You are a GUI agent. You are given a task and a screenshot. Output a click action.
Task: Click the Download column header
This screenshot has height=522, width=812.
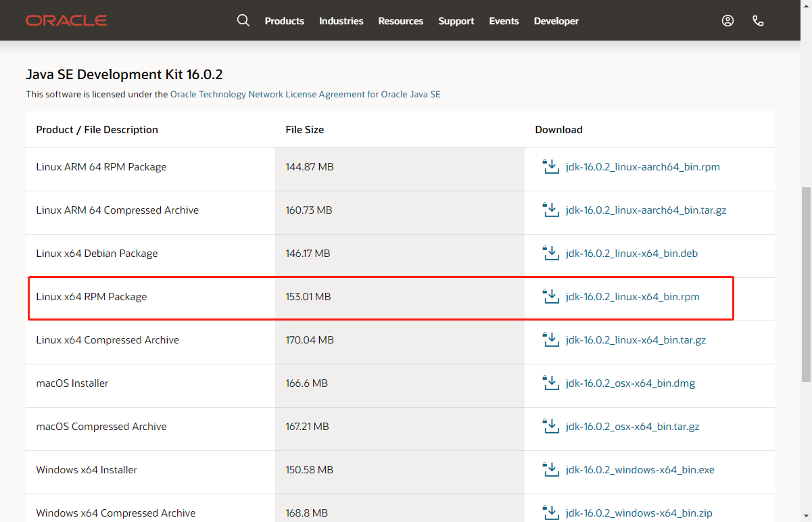(558, 130)
